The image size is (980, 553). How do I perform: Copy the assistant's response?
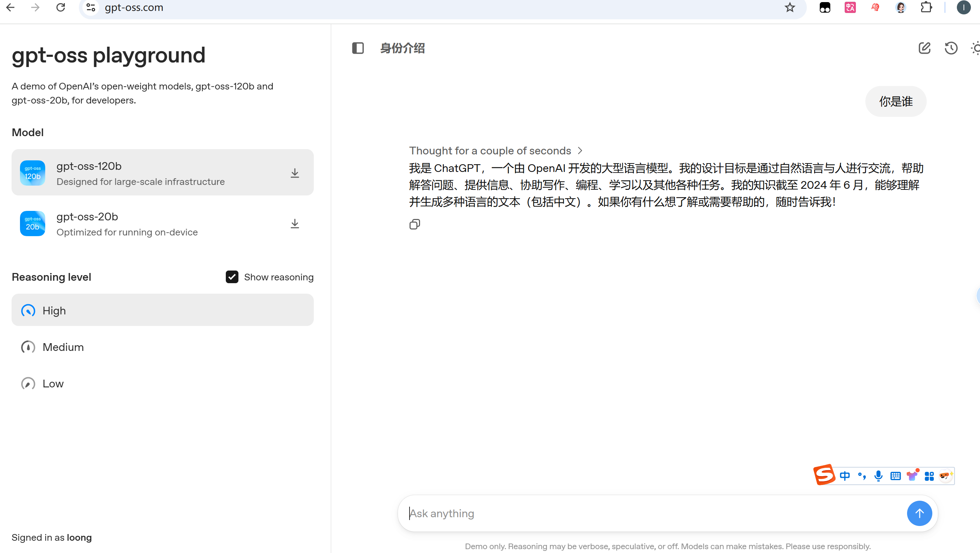pos(415,224)
